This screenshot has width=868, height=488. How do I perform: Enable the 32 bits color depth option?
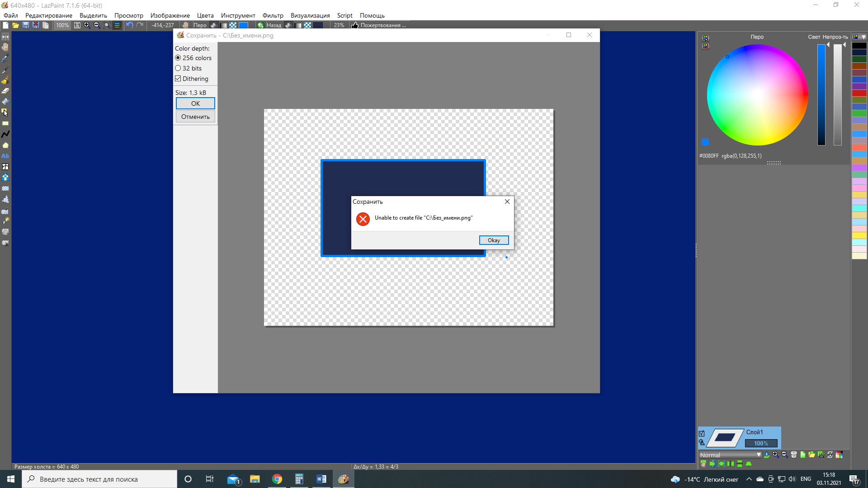point(179,68)
